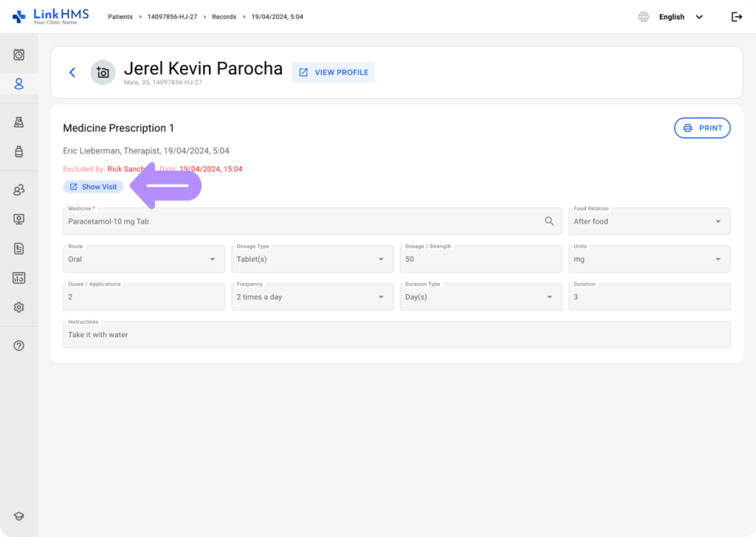Open the appointments calendar icon in sidebar

pyautogui.click(x=19, y=55)
